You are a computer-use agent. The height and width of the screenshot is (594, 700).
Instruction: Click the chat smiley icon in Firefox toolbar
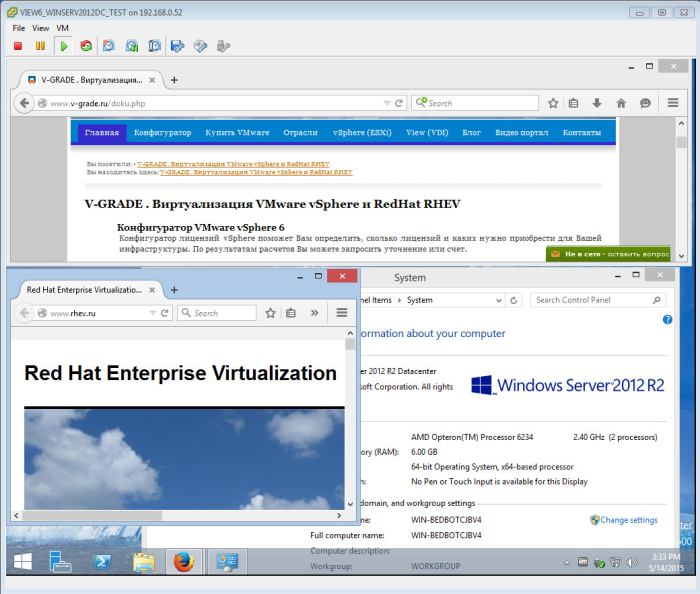pos(645,103)
